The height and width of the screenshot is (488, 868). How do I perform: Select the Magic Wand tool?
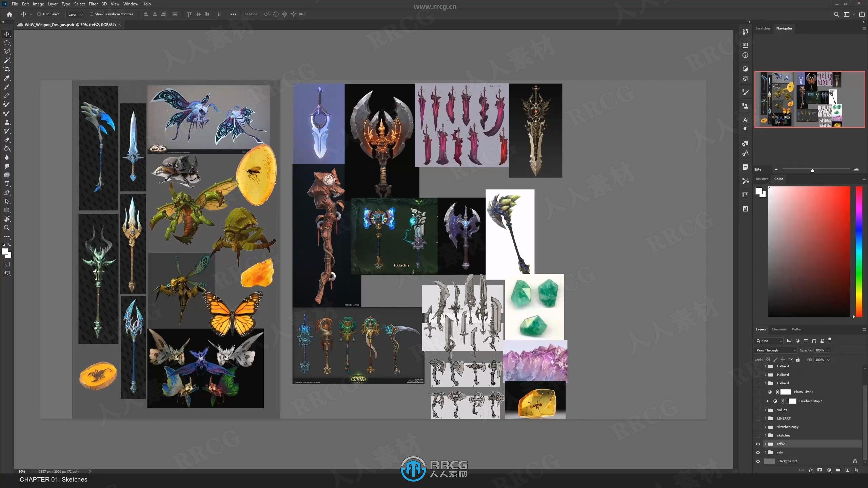tap(7, 60)
